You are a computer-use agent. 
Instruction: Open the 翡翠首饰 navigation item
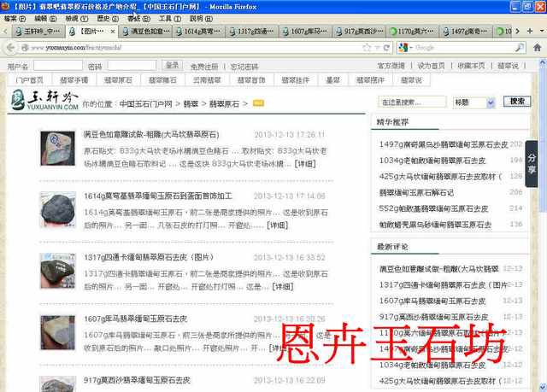[x=251, y=80]
